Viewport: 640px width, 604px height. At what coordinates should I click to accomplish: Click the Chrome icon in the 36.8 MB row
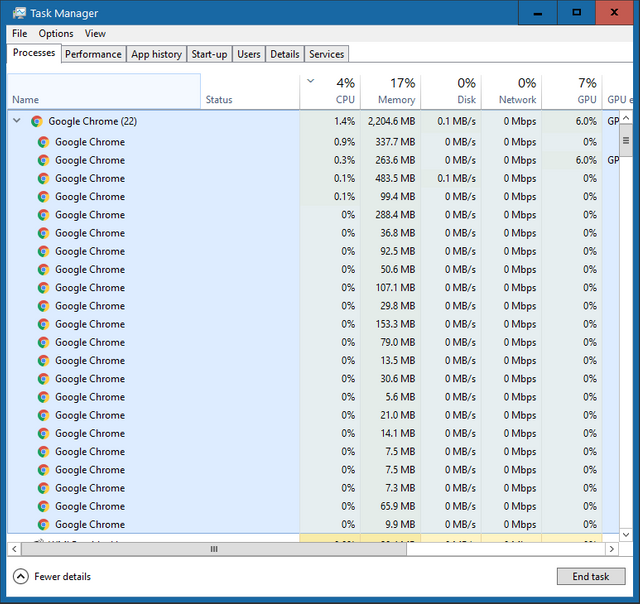tap(43, 233)
